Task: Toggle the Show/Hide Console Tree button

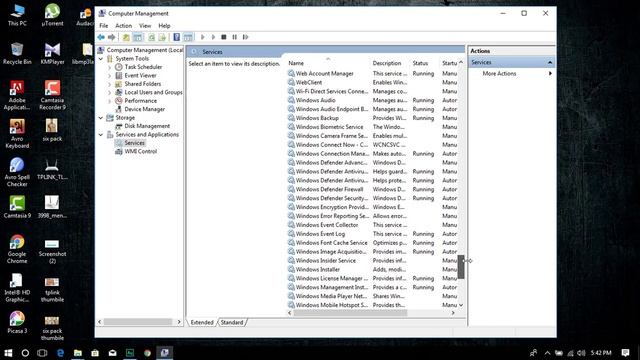Action: pyautogui.click(x=138, y=37)
